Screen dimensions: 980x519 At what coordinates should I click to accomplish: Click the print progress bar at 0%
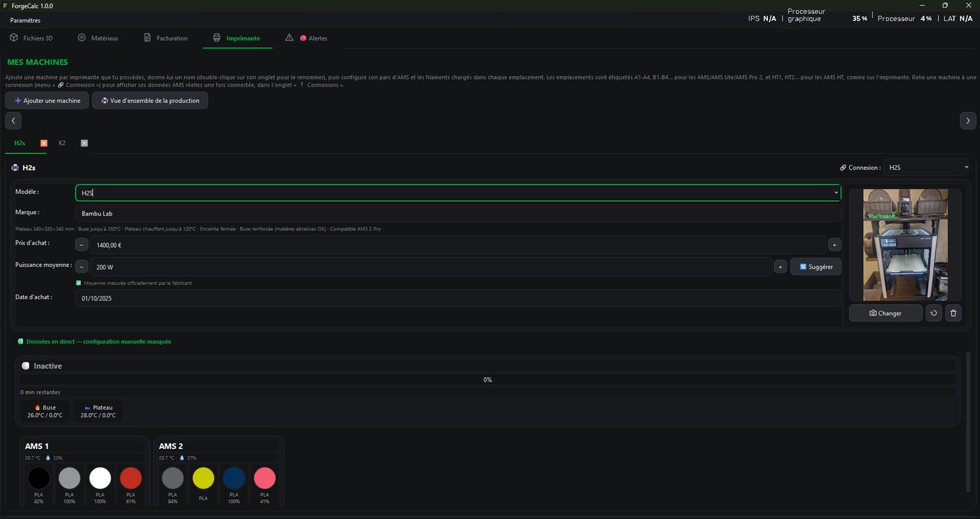pos(487,380)
